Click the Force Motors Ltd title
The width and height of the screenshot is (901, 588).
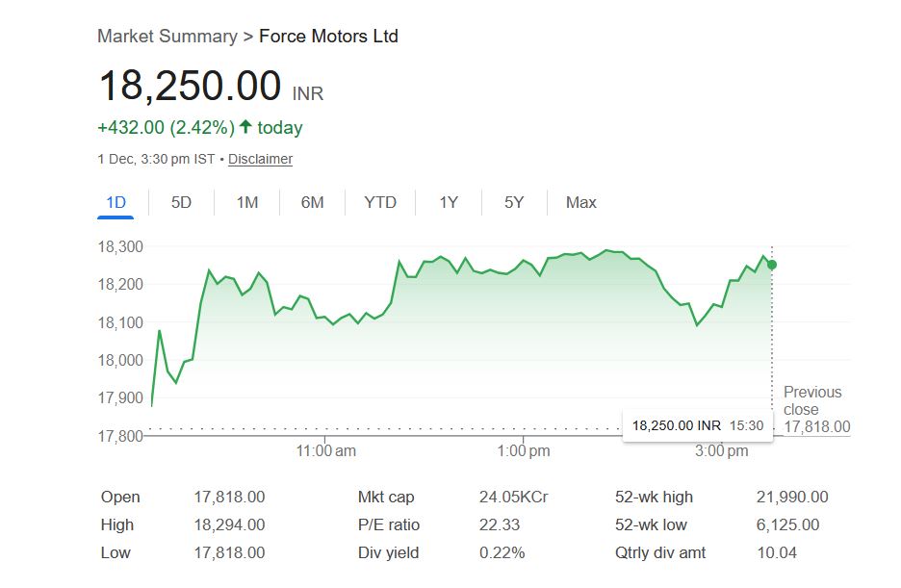tap(328, 37)
